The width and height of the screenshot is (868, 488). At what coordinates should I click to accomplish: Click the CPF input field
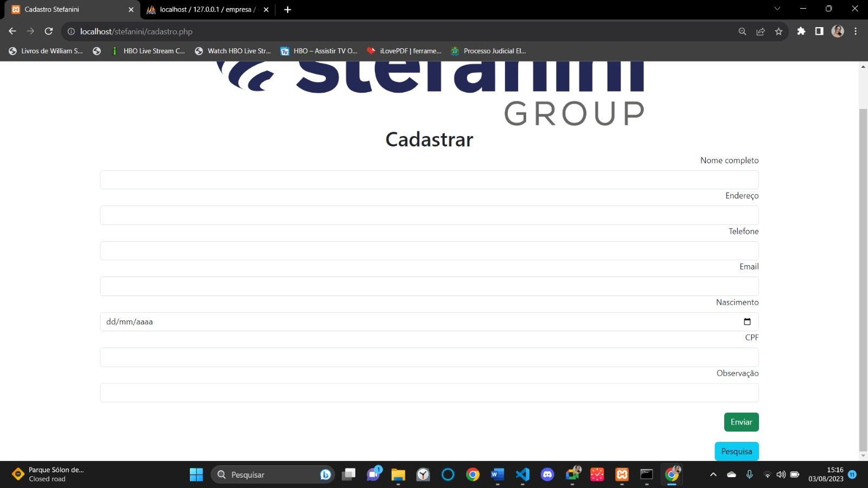coord(429,357)
